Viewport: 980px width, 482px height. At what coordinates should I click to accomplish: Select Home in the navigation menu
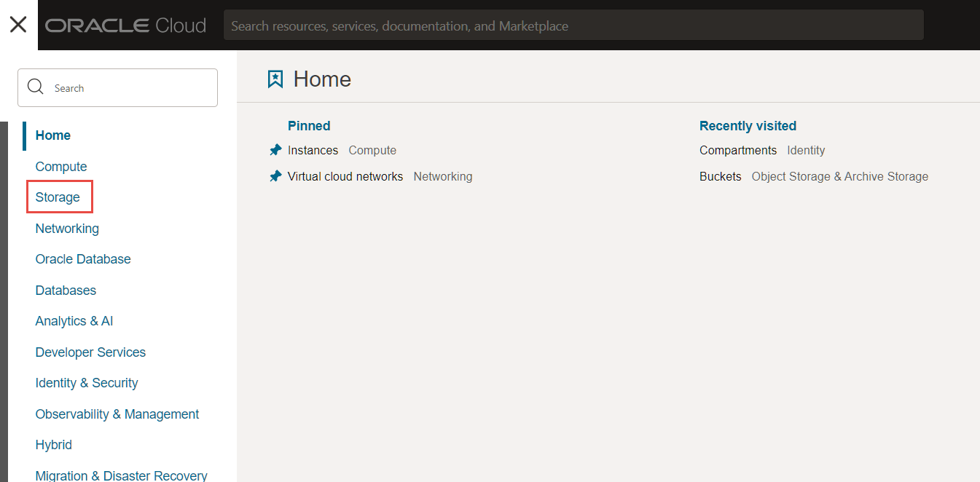(52, 135)
